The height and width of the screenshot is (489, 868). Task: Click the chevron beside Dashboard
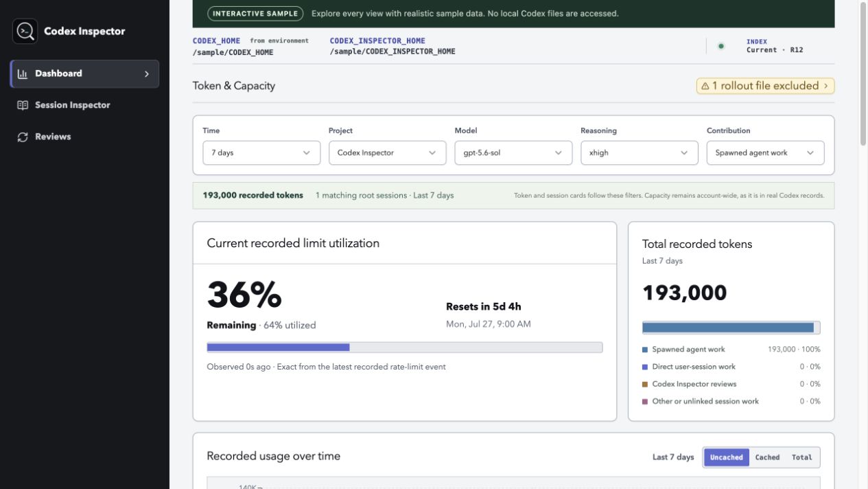pyautogui.click(x=147, y=73)
